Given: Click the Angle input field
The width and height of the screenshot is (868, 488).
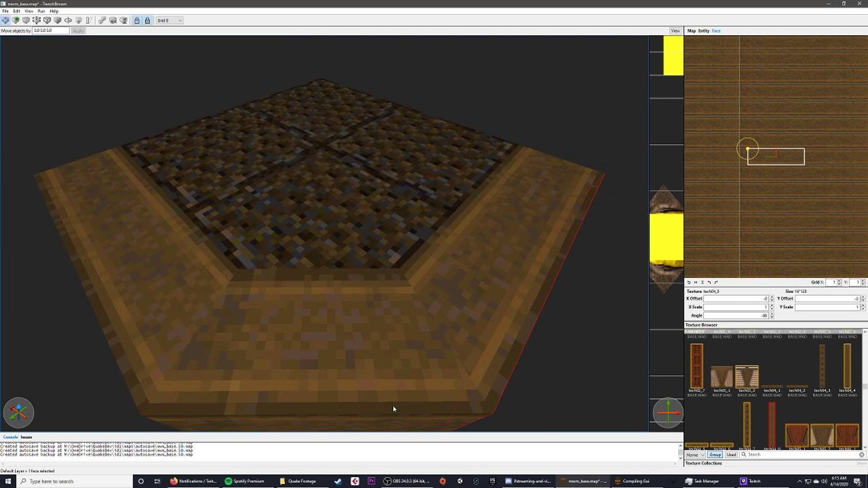Looking at the screenshot, I should coord(736,316).
